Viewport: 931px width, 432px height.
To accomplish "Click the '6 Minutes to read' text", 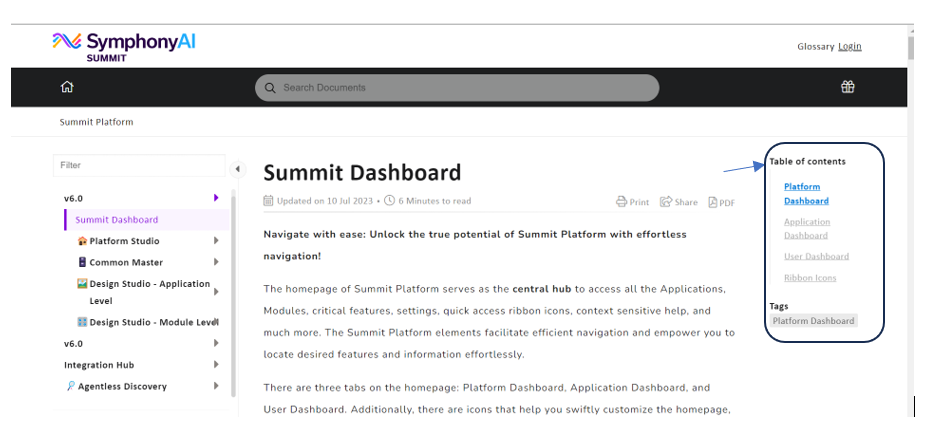I will pyautogui.click(x=435, y=201).
